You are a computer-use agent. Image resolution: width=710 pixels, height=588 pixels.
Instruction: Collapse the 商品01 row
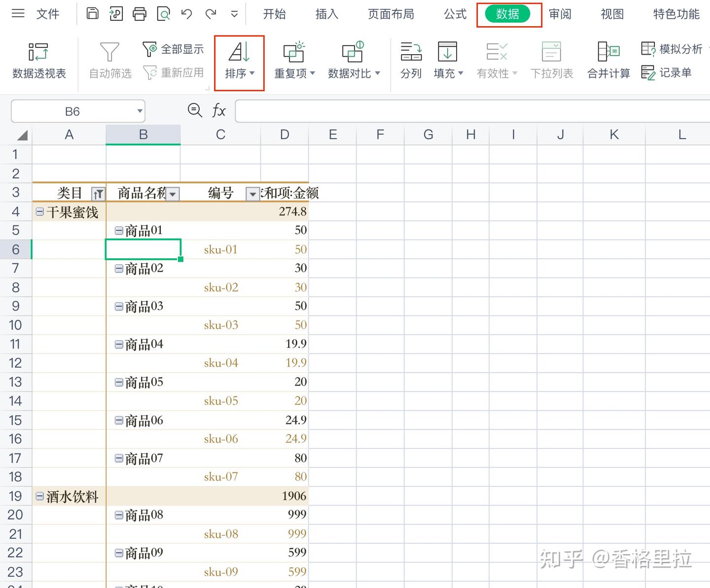[x=119, y=230]
